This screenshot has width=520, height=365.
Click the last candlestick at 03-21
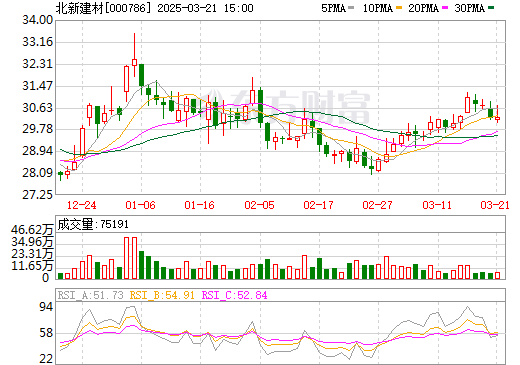497,114
